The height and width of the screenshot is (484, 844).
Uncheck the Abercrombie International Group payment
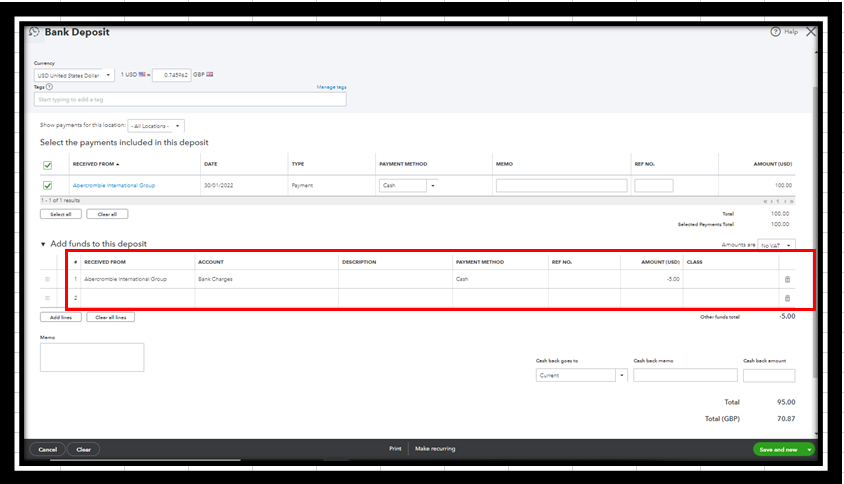tap(47, 185)
